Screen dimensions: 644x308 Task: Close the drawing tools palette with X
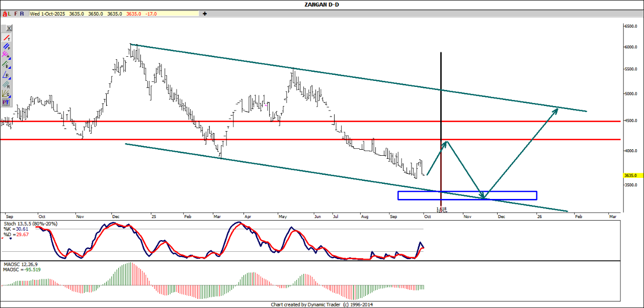coord(9,29)
